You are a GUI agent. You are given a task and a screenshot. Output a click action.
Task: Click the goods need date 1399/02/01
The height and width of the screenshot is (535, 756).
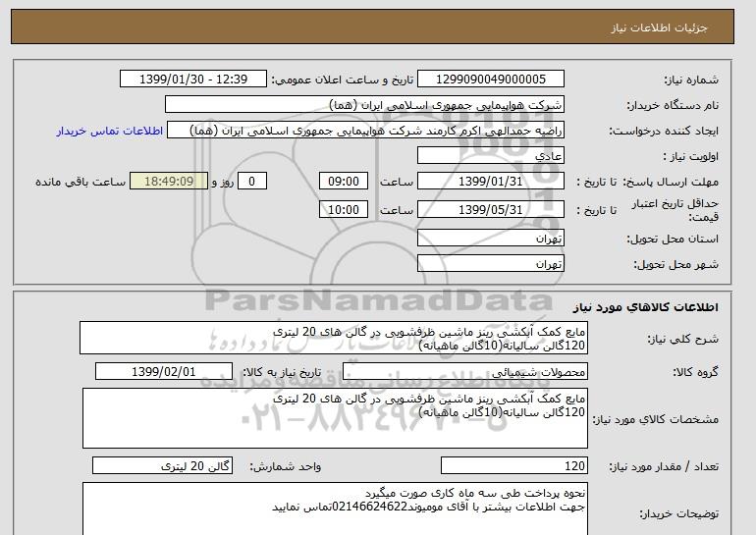163,372
